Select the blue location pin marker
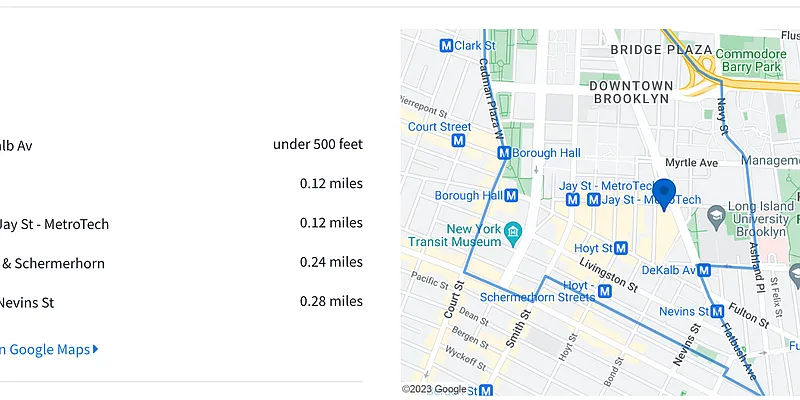Image resolution: width=800 pixels, height=400 pixels. [664, 193]
